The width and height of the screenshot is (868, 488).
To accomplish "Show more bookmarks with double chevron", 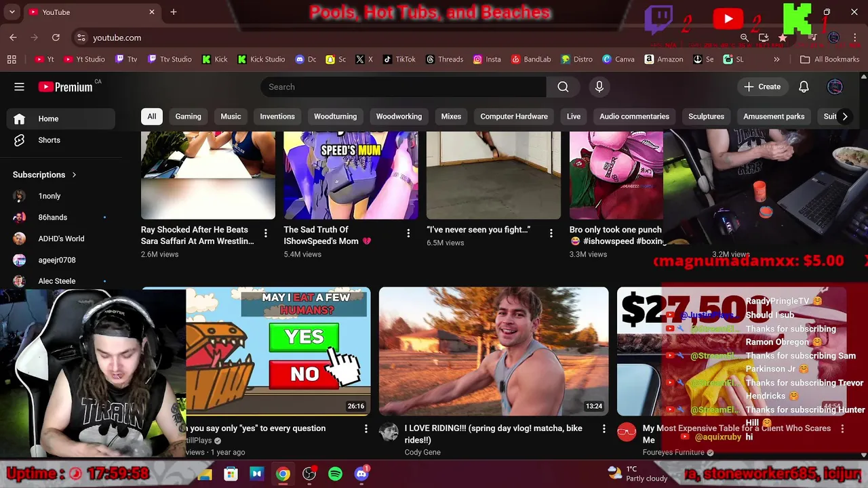I will [x=776, y=60].
